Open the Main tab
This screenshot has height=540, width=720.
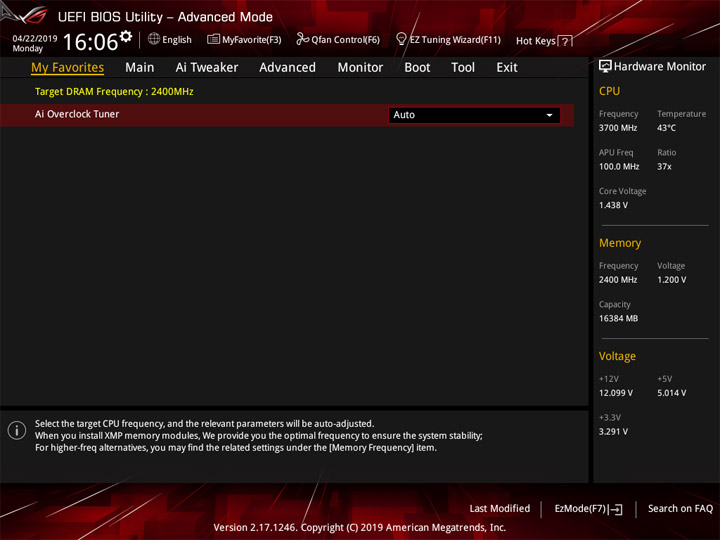coord(140,68)
